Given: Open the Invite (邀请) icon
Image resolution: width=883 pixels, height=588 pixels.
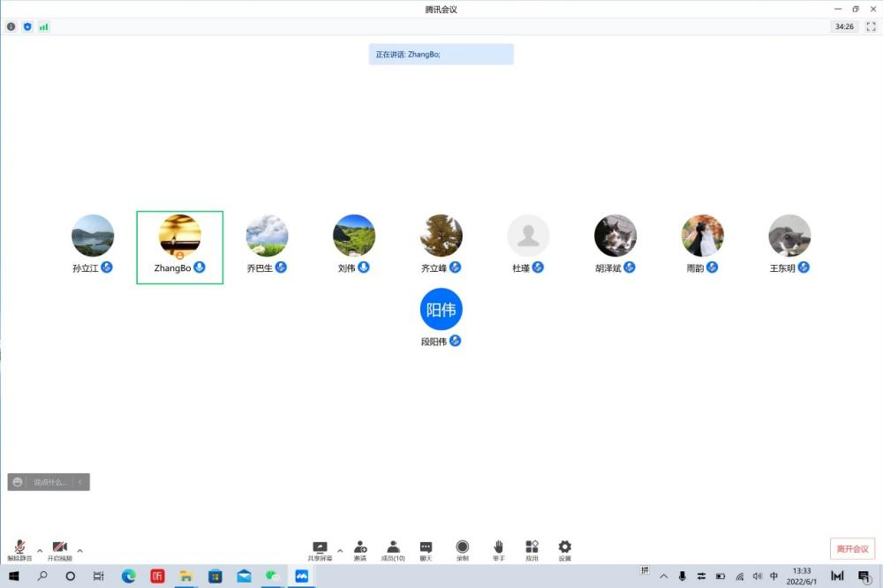Looking at the screenshot, I should [x=360, y=549].
